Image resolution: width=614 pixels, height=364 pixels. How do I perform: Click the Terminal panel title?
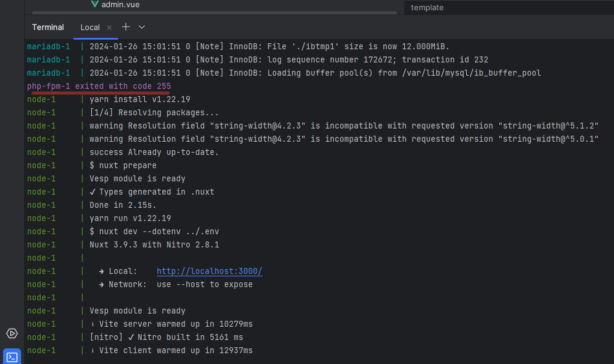point(48,28)
